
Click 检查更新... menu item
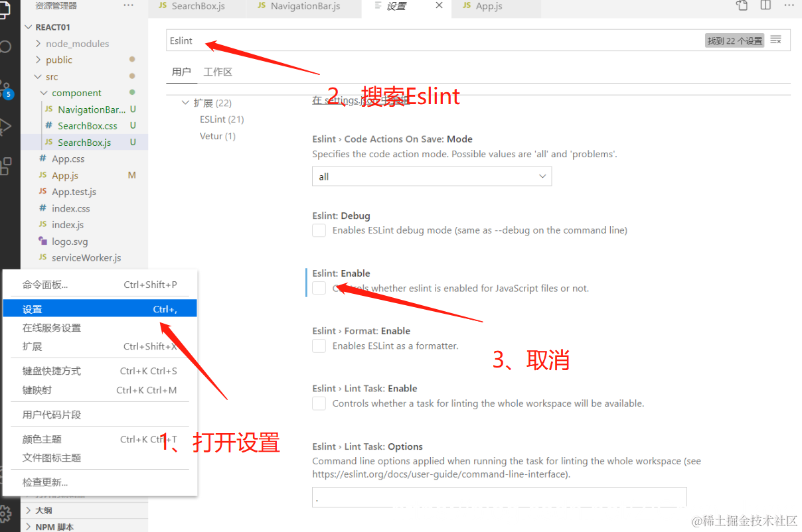pyautogui.click(x=100, y=482)
